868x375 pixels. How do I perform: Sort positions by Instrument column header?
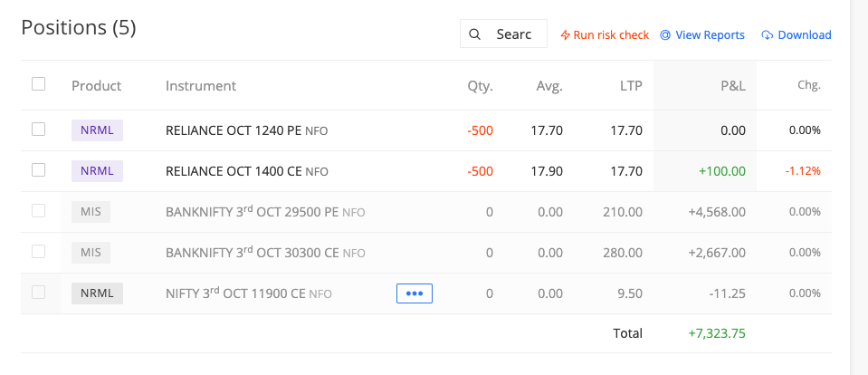point(201,86)
